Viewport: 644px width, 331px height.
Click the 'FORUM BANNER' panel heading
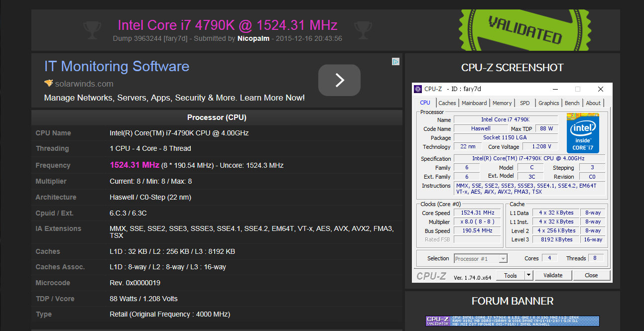513,301
